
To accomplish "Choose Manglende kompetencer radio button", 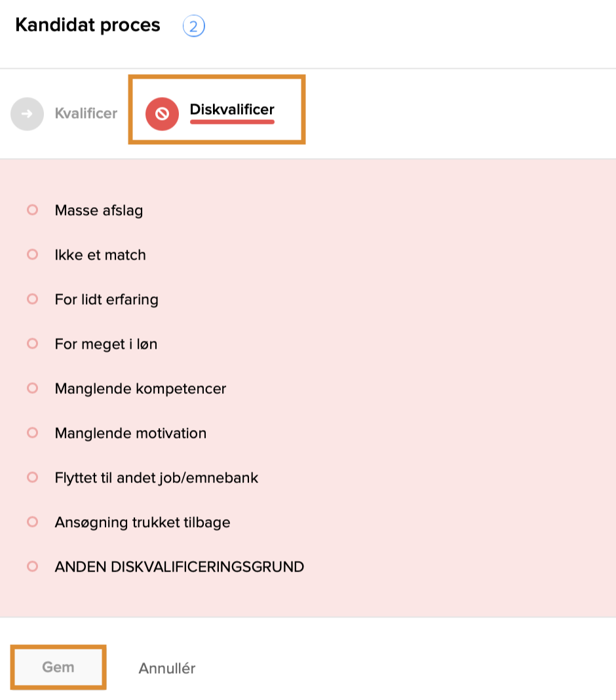I will click(32, 388).
